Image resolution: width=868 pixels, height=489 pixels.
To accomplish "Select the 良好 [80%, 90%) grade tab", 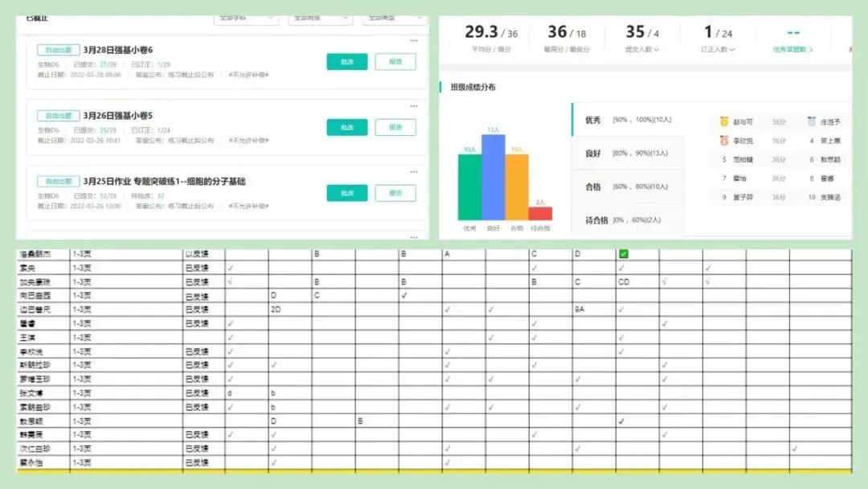I will (628, 153).
